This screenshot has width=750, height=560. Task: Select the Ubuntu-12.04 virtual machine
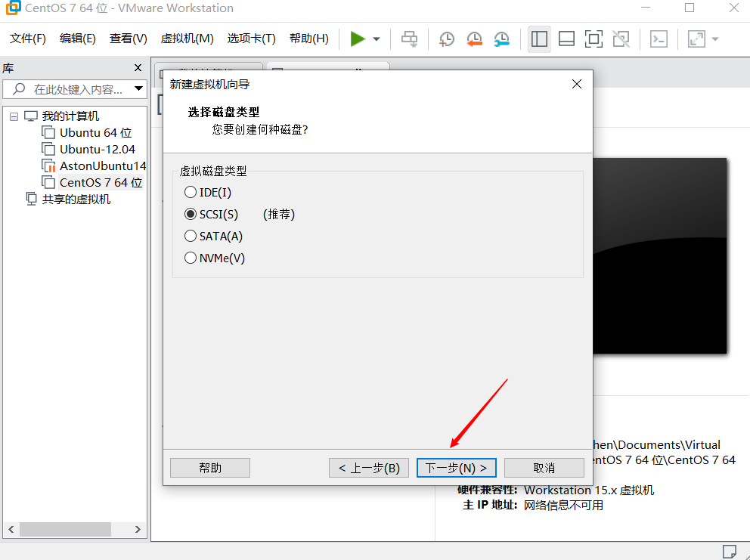[x=97, y=149]
